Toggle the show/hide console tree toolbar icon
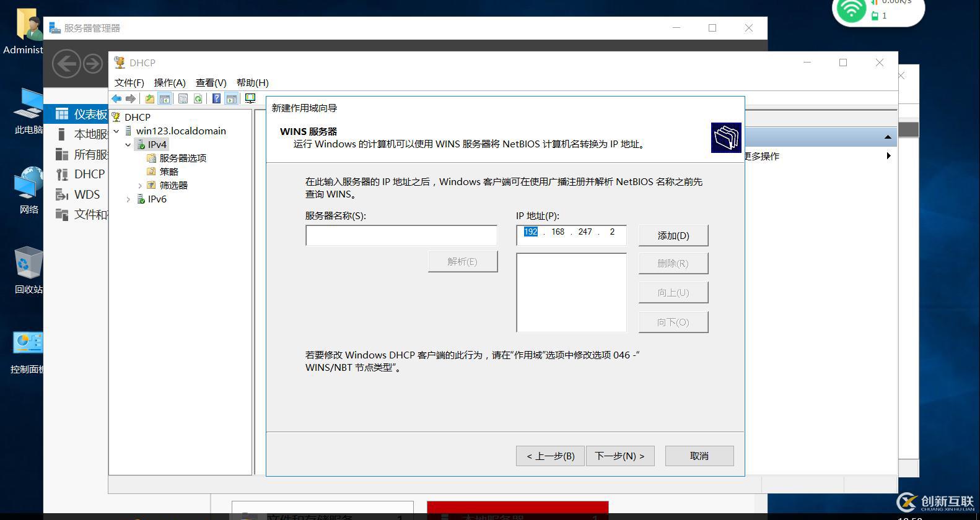Image resolution: width=980 pixels, height=520 pixels. 164,98
